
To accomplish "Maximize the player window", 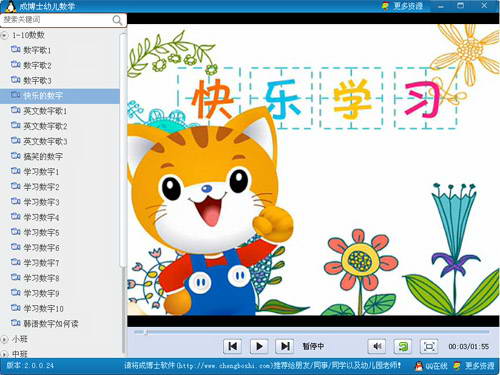I will click(461, 6).
